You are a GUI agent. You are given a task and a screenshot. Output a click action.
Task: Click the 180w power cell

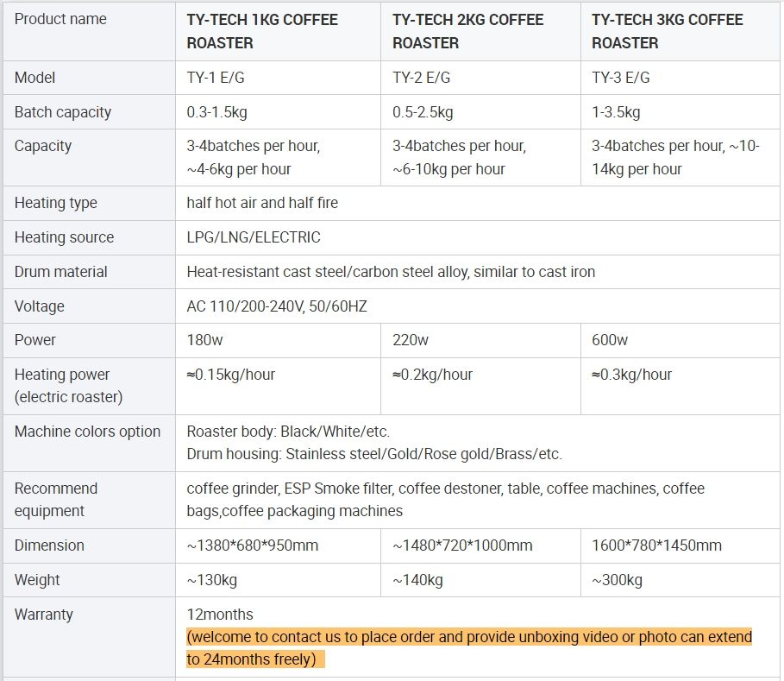pyautogui.click(x=204, y=340)
